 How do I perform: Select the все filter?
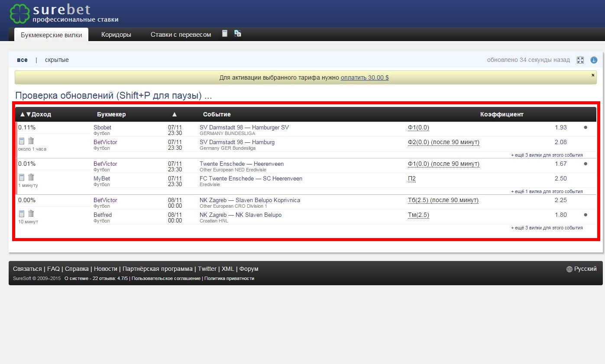22,60
